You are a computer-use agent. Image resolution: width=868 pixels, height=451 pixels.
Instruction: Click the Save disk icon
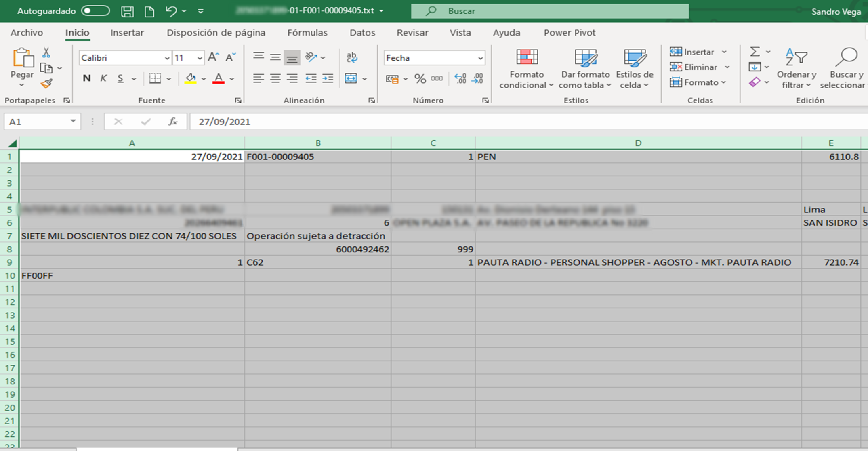pyautogui.click(x=127, y=11)
